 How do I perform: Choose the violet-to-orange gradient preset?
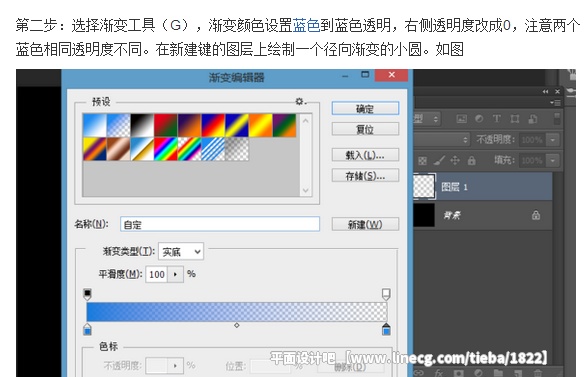189,125
